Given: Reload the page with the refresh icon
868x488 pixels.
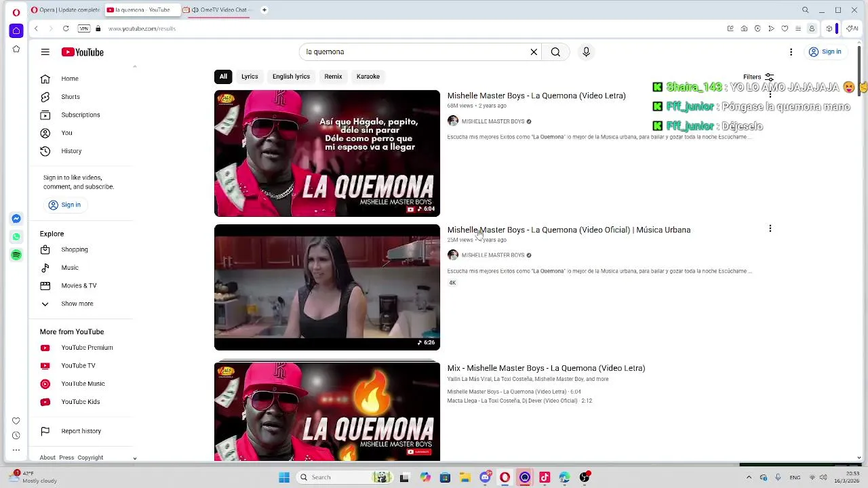Looking at the screenshot, I should [66, 28].
